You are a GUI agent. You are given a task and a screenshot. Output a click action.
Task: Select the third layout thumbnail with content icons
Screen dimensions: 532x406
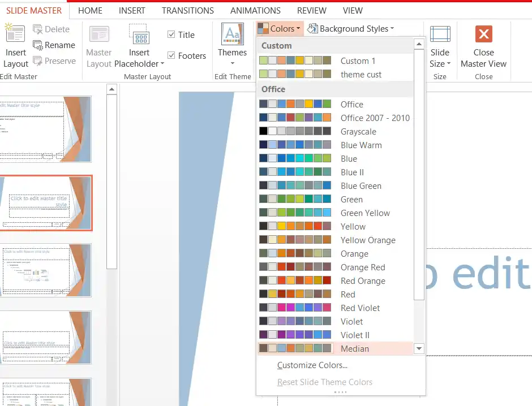point(45,270)
